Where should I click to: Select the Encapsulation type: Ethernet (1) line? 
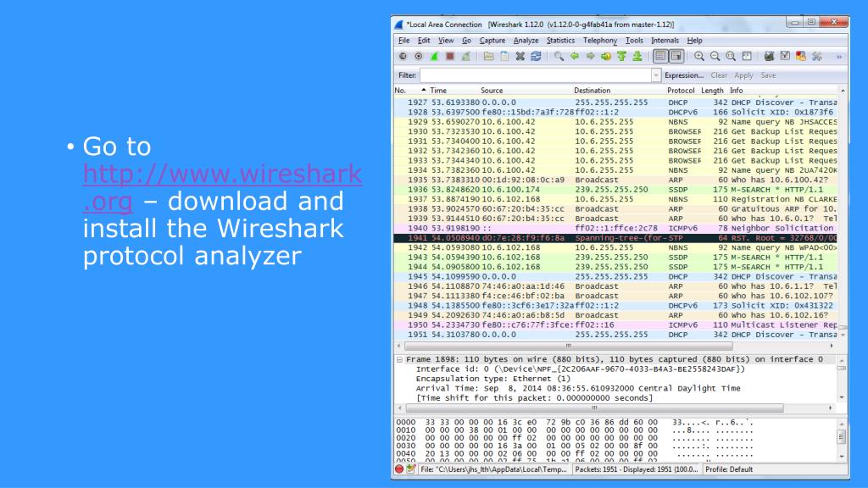tap(492, 379)
